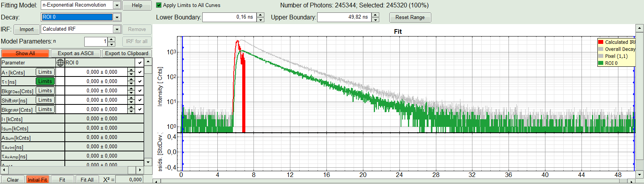Increase the Lower Boundary spinner value

point(260,15)
